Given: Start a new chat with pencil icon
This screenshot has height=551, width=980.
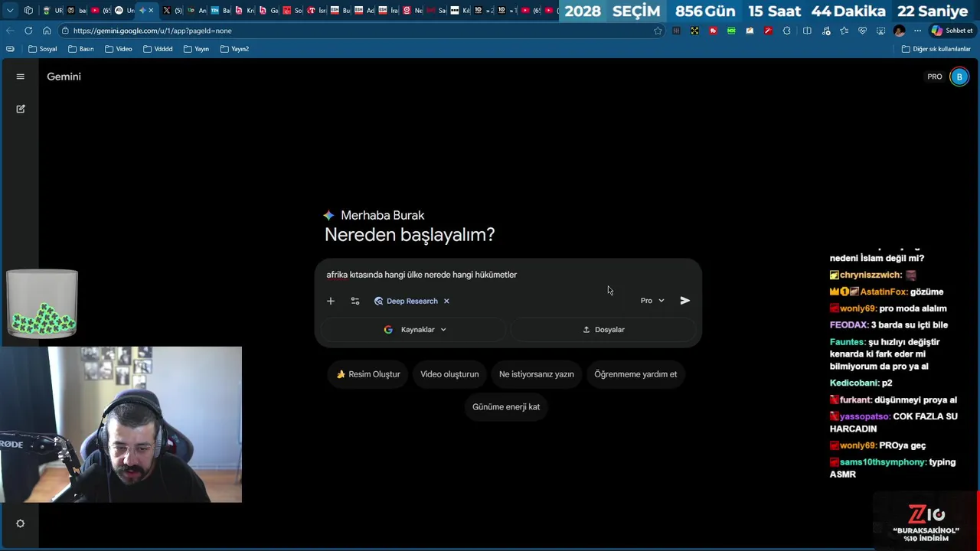Looking at the screenshot, I should pos(21,109).
